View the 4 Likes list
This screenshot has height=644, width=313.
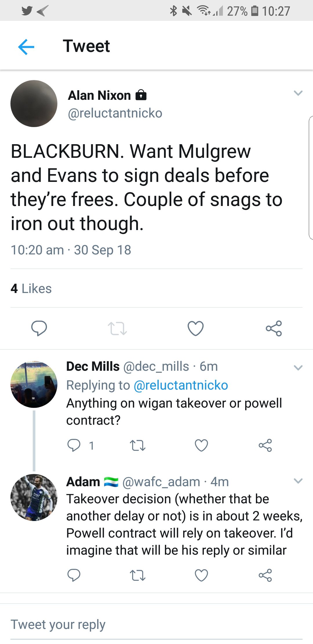[x=31, y=289]
